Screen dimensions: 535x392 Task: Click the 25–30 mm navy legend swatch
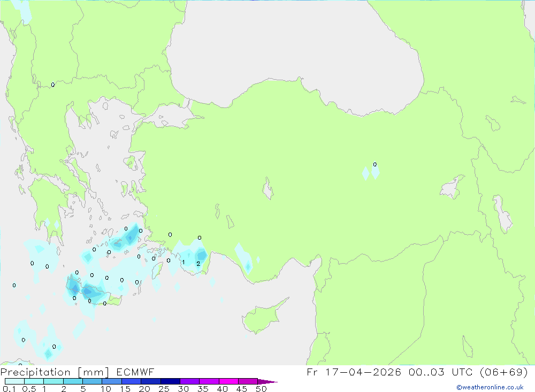(170, 381)
